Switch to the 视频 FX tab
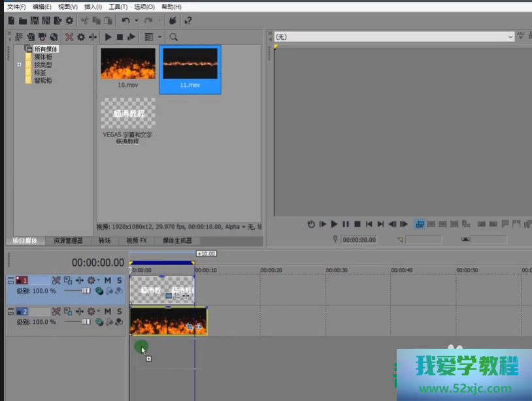532x401 pixels. (137, 240)
